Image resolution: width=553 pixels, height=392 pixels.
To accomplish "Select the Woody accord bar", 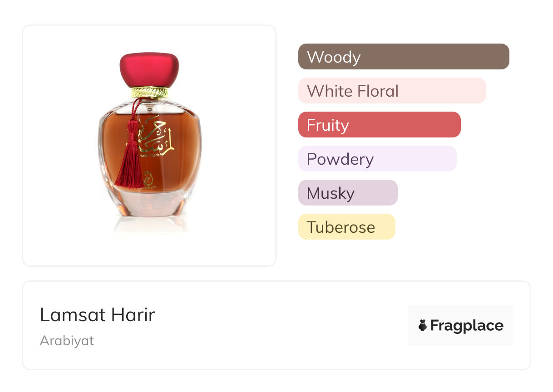I will 403,57.
